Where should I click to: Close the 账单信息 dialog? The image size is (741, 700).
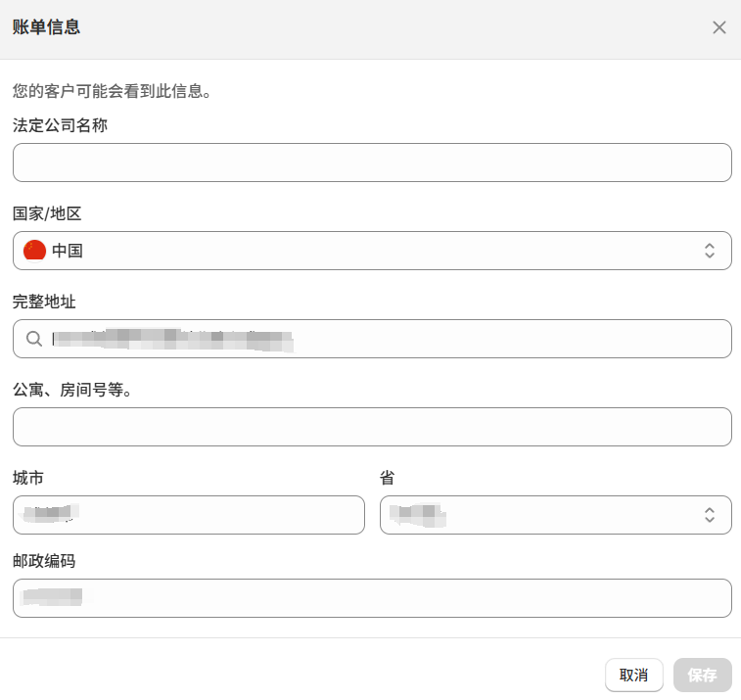[x=718, y=27]
